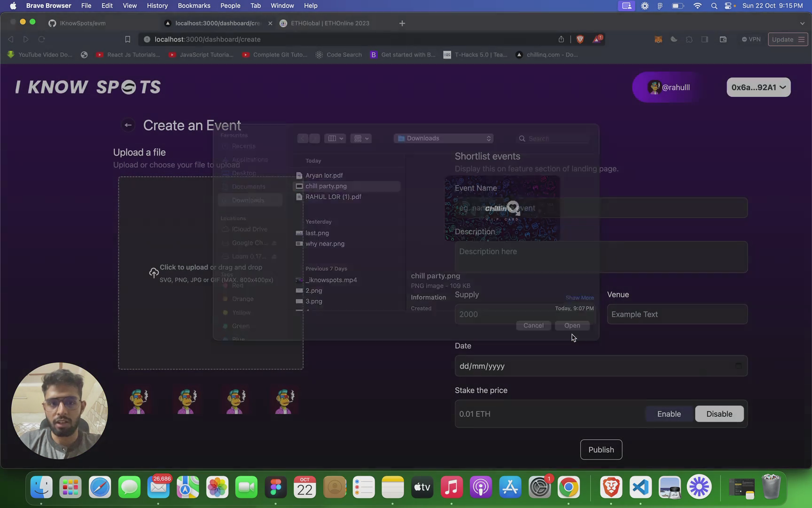
Task: Select the Orange tag in the sidebar
Action: point(242,299)
